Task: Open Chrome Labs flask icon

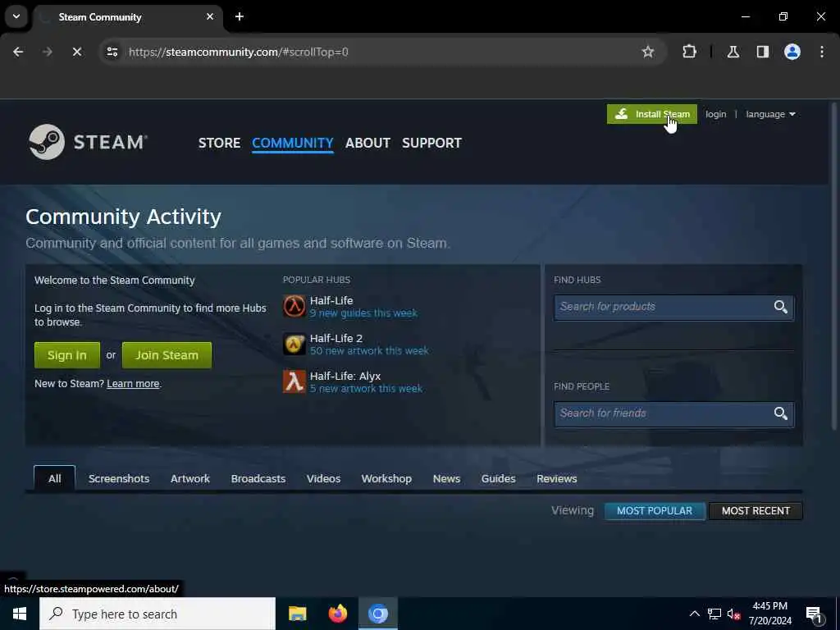Action: point(733,52)
